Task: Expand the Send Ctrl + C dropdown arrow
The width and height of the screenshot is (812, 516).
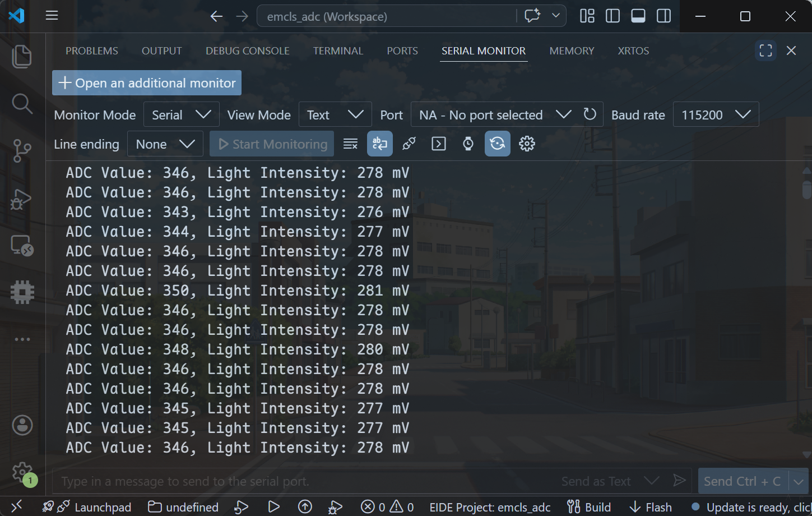Action: pyautogui.click(x=799, y=481)
